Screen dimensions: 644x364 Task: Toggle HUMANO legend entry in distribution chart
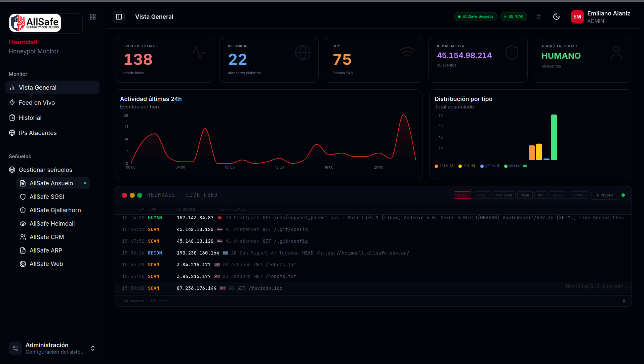(516, 166)
